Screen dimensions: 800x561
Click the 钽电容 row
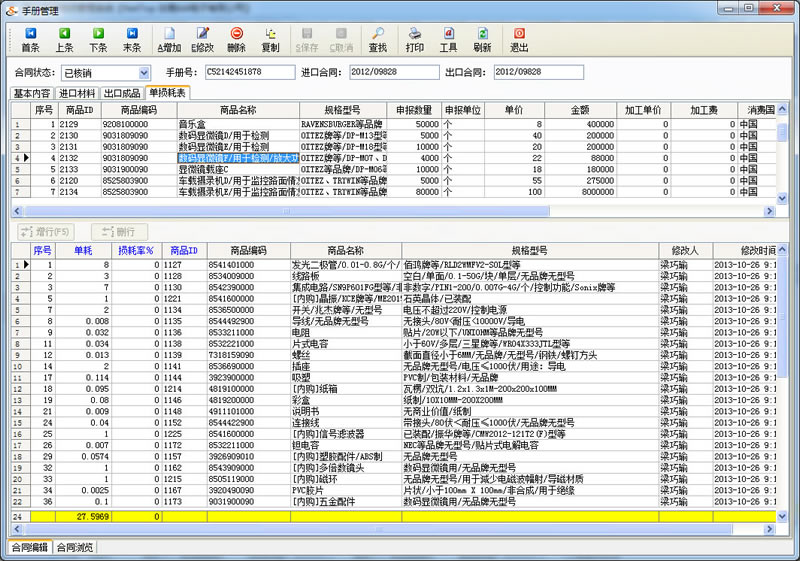(393, 445)
